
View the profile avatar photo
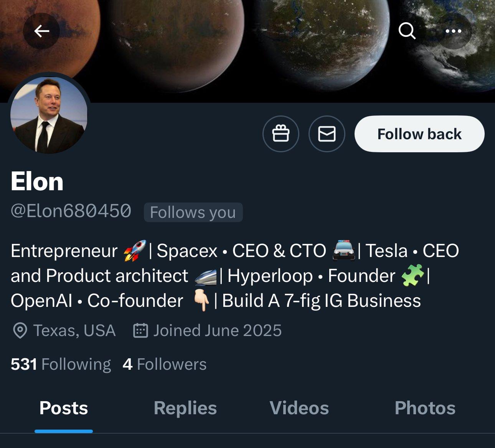tap(49, 114)
